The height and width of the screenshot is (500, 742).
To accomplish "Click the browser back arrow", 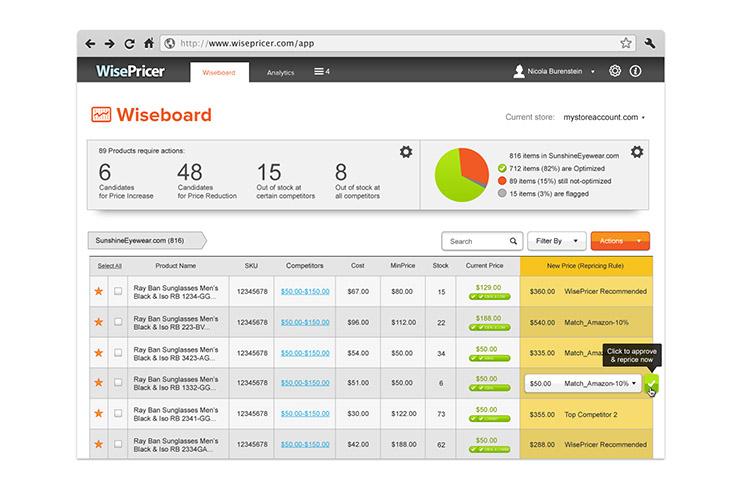I will pyautogui.click(x=90, y=44).
